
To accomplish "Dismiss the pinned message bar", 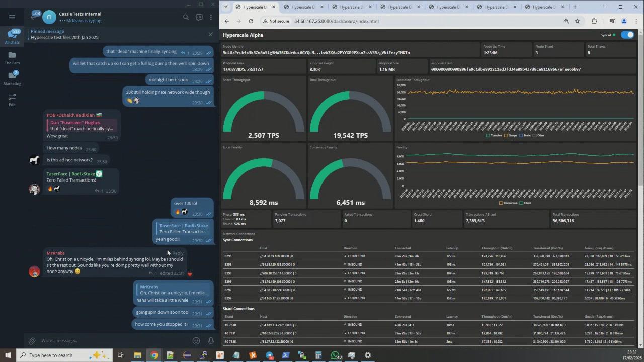I will click(x=210, y=34).
